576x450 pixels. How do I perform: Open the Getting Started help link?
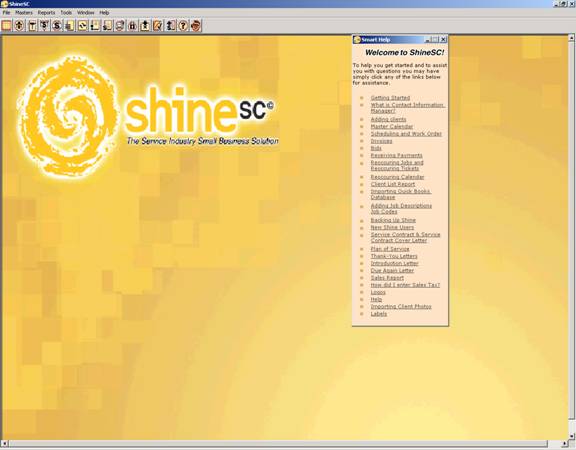point(390,98)
